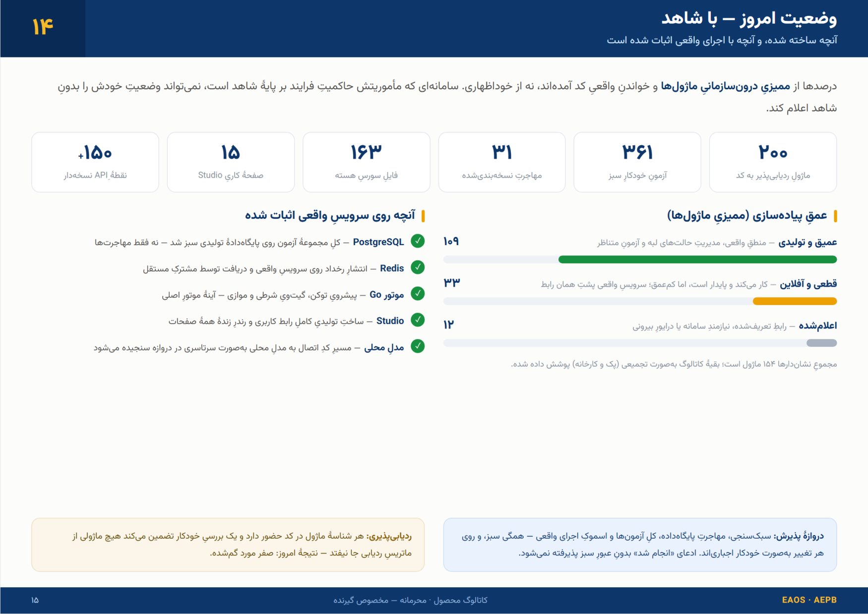Click the footer text کاتالوگ محصول · محرمانه — مخصوص گیرنده
This screenshot has height=614, width=868.
click(410, 600)
